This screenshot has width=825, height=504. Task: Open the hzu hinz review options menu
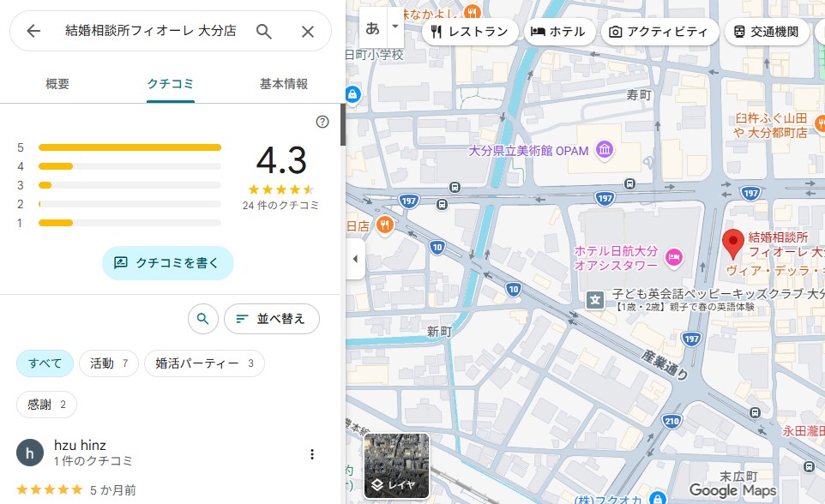(x=312, y=454)
